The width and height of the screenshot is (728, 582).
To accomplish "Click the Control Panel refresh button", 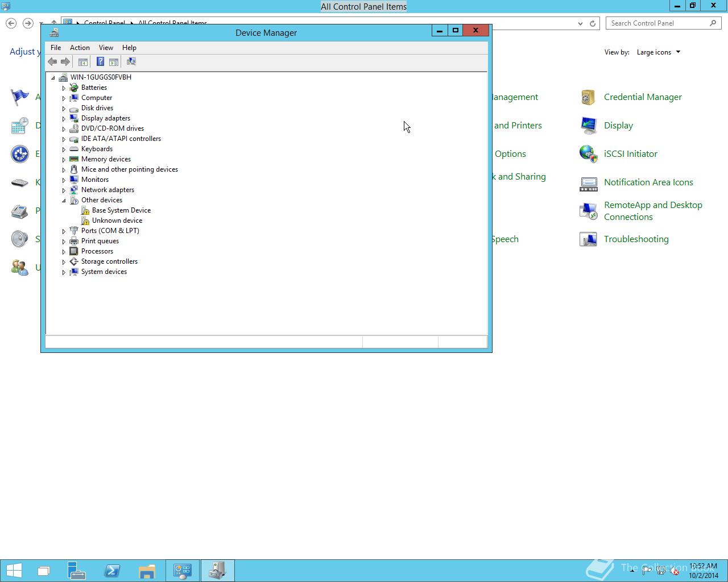I will 593,23.
